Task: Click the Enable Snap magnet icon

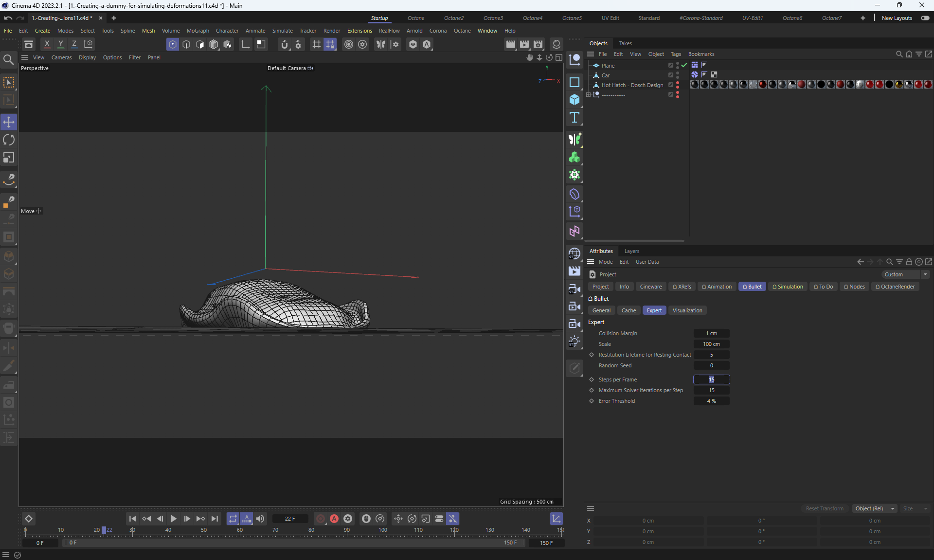Action: (x=285, y=44)
